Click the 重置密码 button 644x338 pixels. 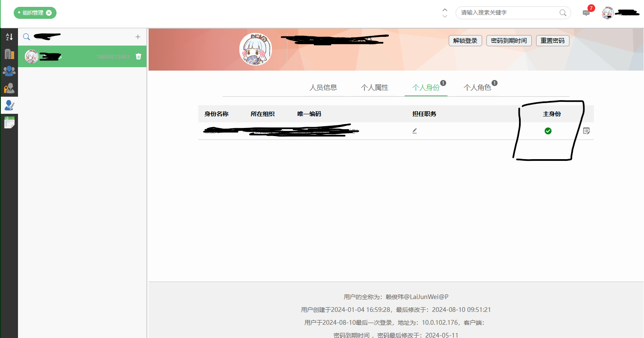[552, 40]
